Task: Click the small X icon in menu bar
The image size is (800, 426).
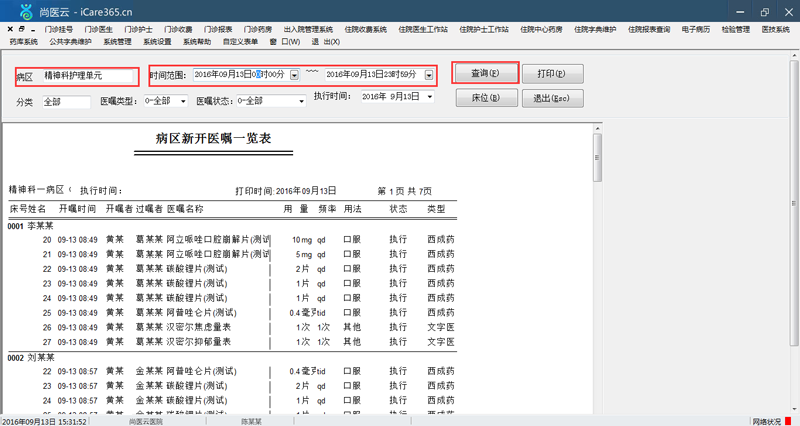Action: click(10, 30)
